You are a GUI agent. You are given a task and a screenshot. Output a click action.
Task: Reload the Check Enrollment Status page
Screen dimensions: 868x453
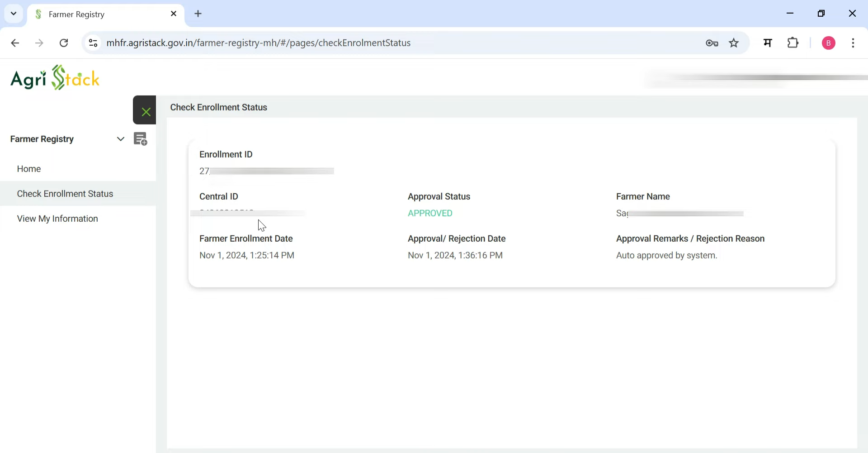[x=64, y=43]
